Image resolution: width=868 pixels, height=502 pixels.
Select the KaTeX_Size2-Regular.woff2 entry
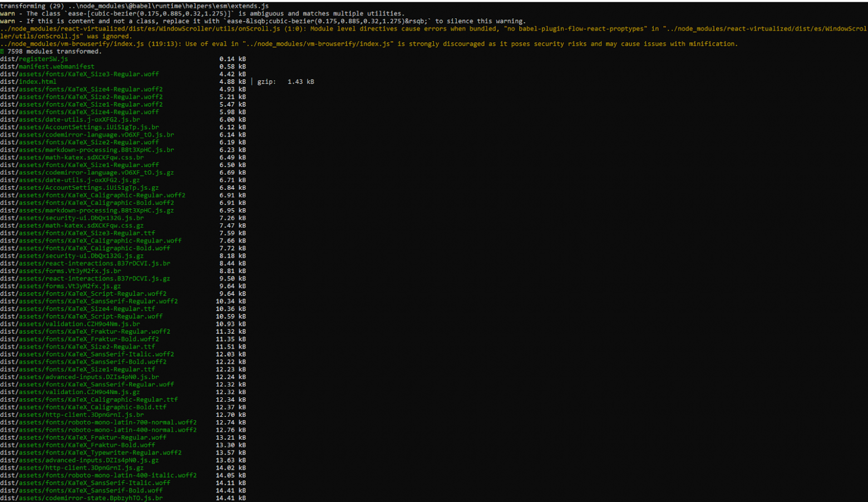click(81, 97)
